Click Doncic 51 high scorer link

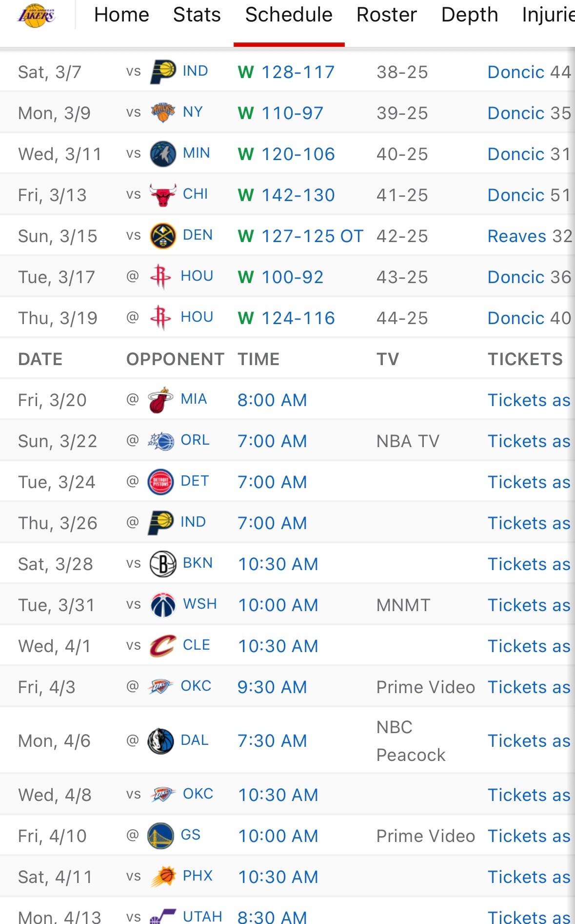point(529,195)
